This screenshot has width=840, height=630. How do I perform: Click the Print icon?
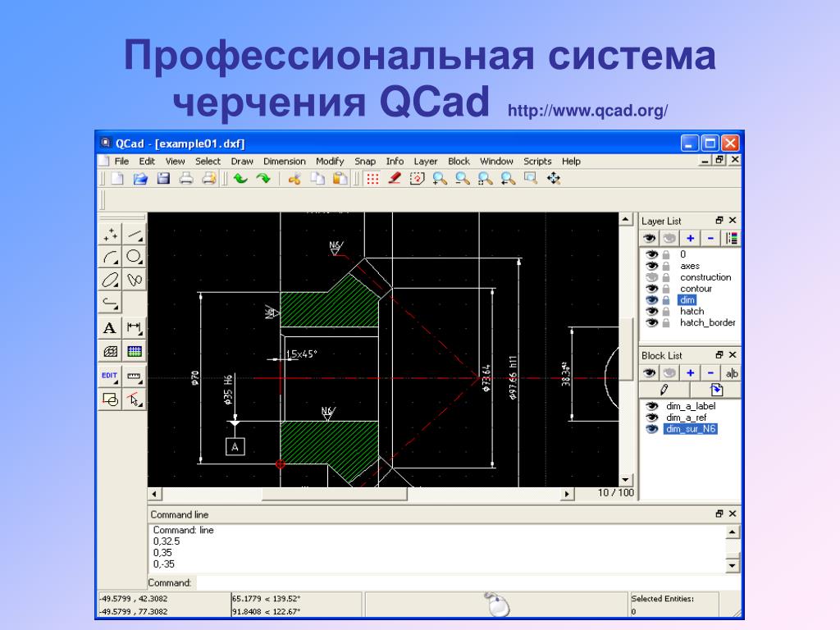click(186, 178)
